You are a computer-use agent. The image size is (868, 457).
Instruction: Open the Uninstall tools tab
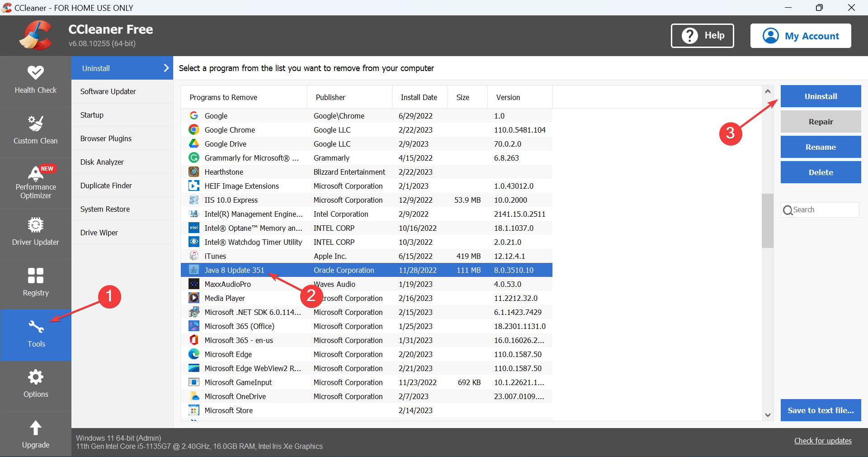[x=122, y=68]
